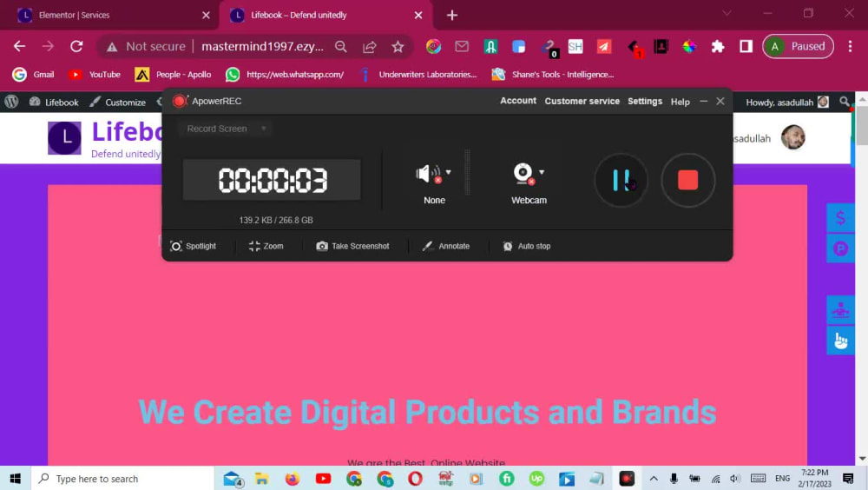Show hidden system tray icons

pos(654,479)
